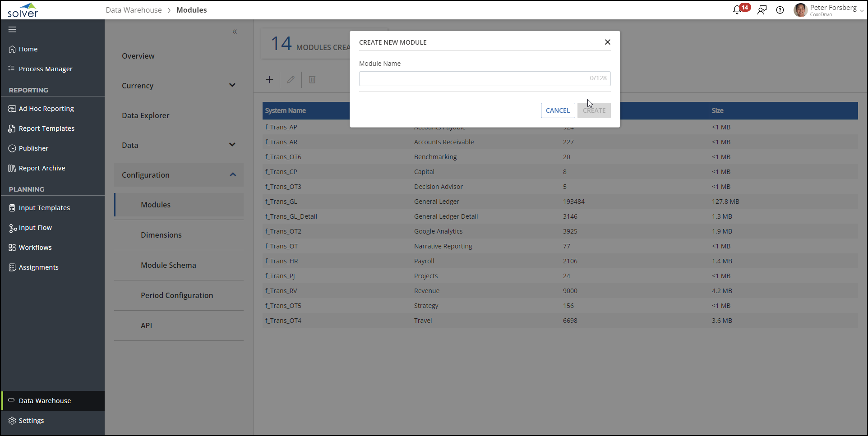This screenshot has height=436, width=868.
Task: Expand the Data section
Action: pyautogui.click(x=232, y=145)
